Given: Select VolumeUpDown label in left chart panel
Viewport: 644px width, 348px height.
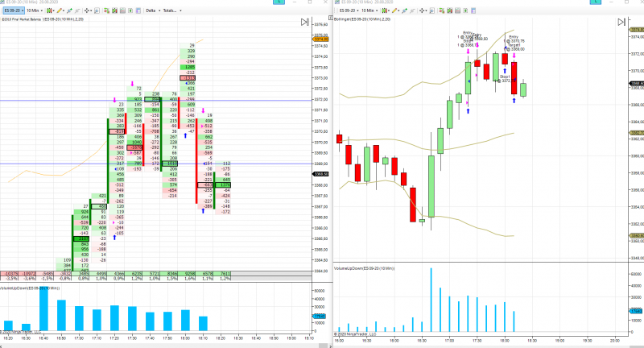Looking at the screenshot, I should (30, 288).
